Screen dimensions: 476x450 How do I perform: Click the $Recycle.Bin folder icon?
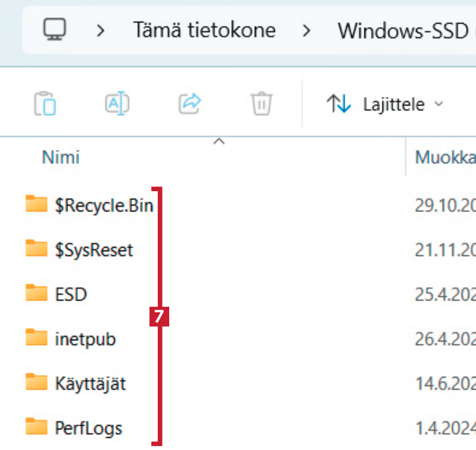tap(37, 204)
